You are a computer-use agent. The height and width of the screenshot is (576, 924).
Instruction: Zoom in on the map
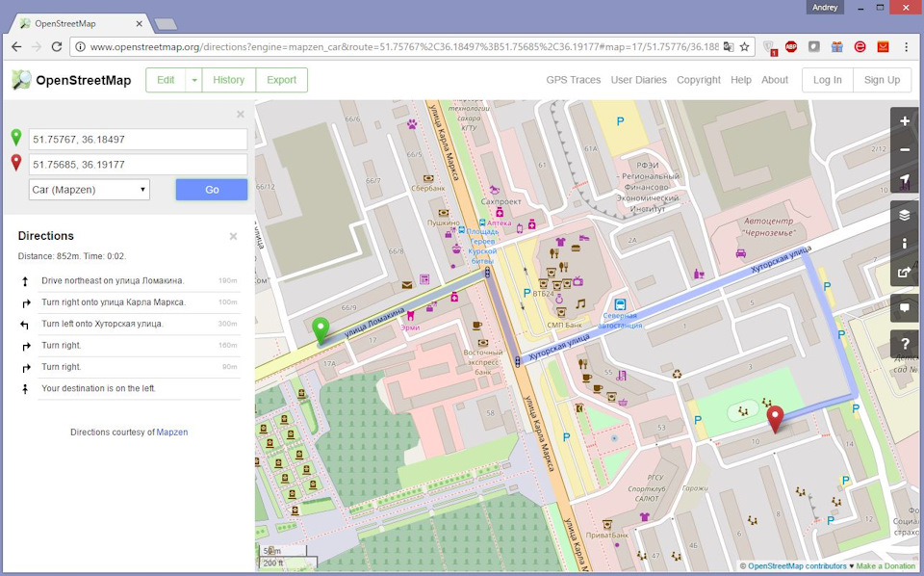tap(905, 121)
